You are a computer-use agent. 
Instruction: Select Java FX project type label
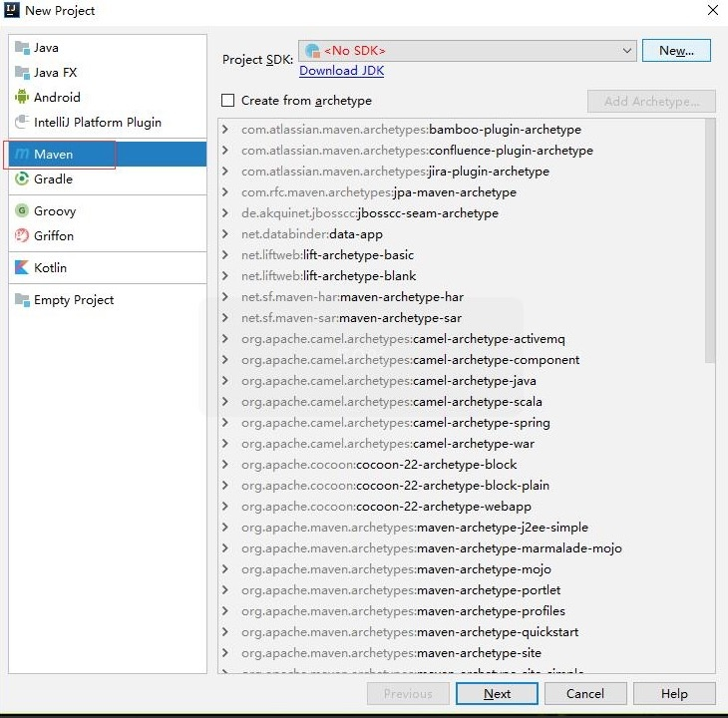point(55,73)
